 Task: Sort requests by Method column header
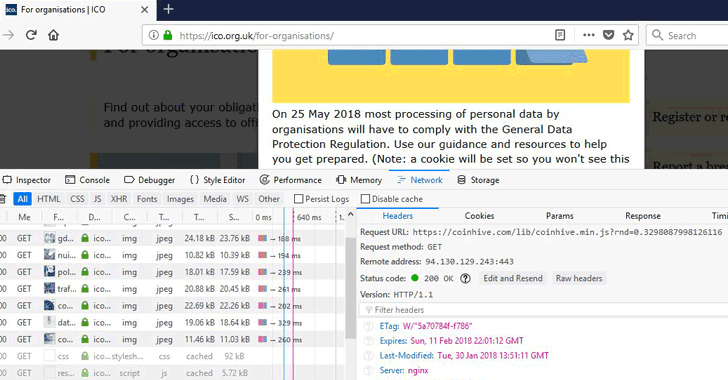coord(24,217)
